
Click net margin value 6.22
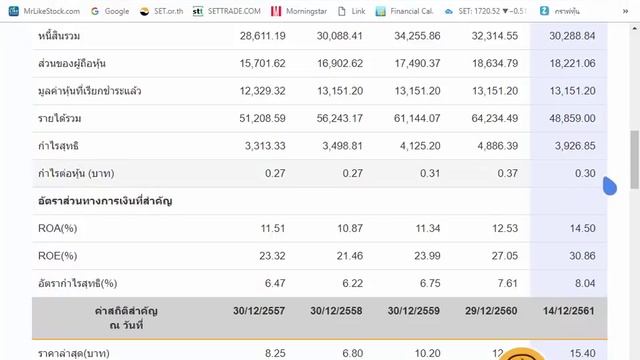(352, 283)
